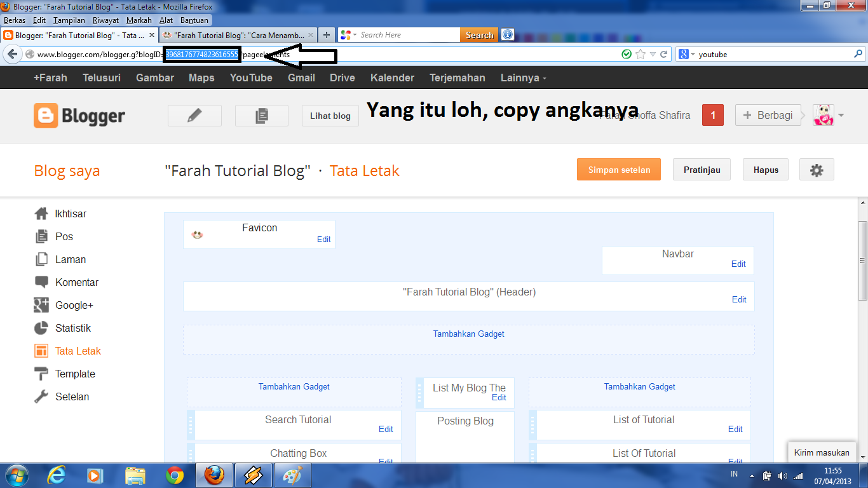
Task: Click the Pratinjau button
Action: (702, 170)
